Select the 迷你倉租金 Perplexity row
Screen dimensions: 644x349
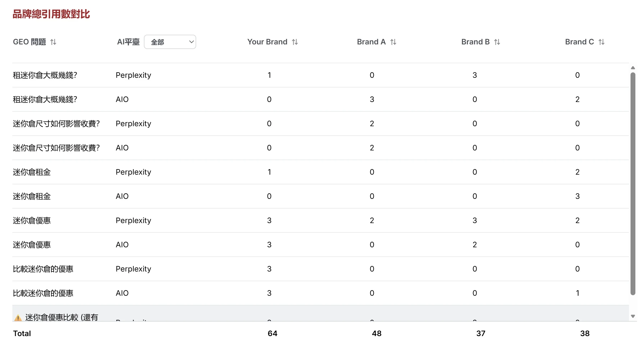tap(32, 172)
